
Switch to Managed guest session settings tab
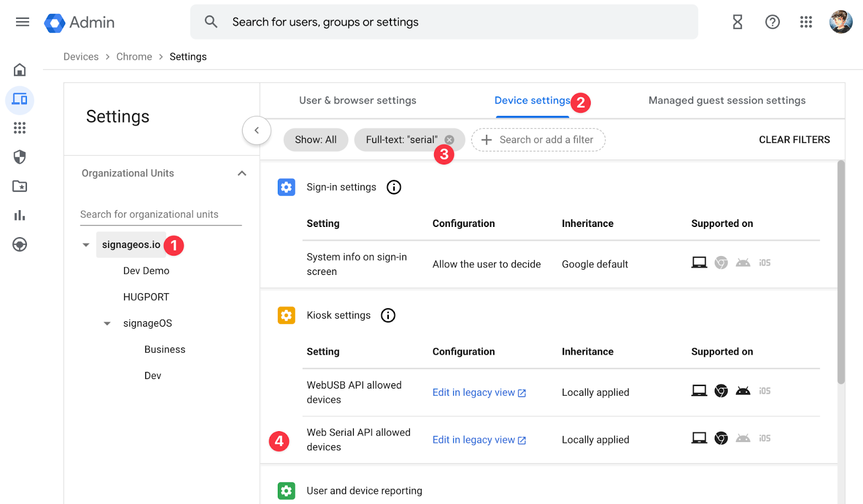tap(727, 101)
